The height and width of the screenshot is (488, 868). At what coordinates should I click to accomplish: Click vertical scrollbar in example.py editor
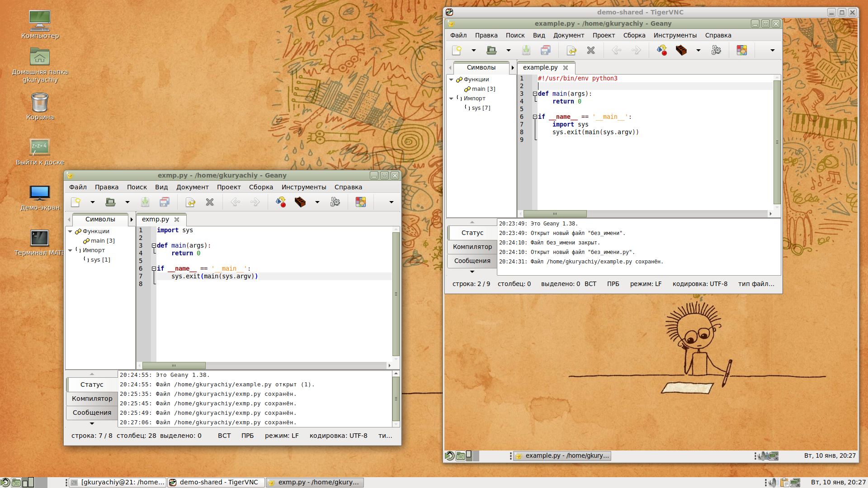[777, 142]
